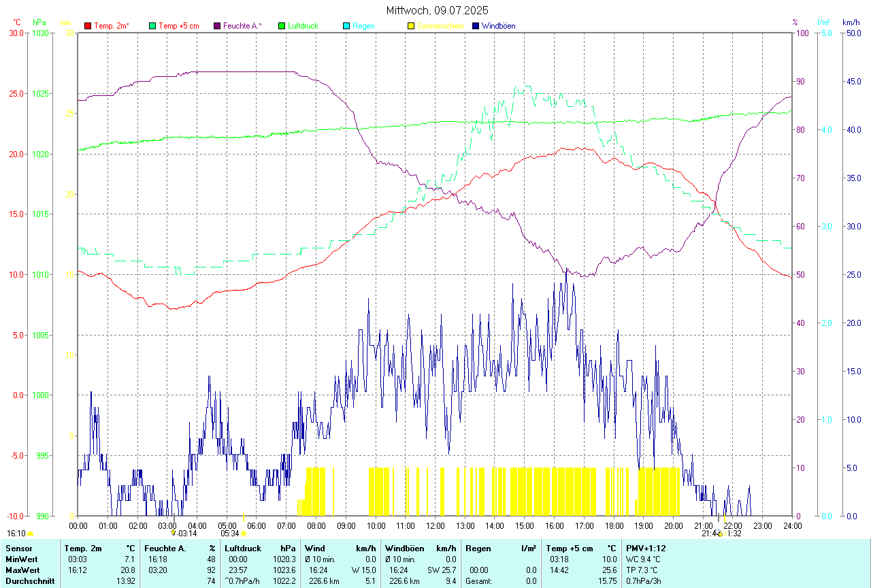The height and width of the screenshot is (588, 871).
Task: Click the purple Feuchte A. legend square
Action: pyautogui.click(x=217, y=26)
